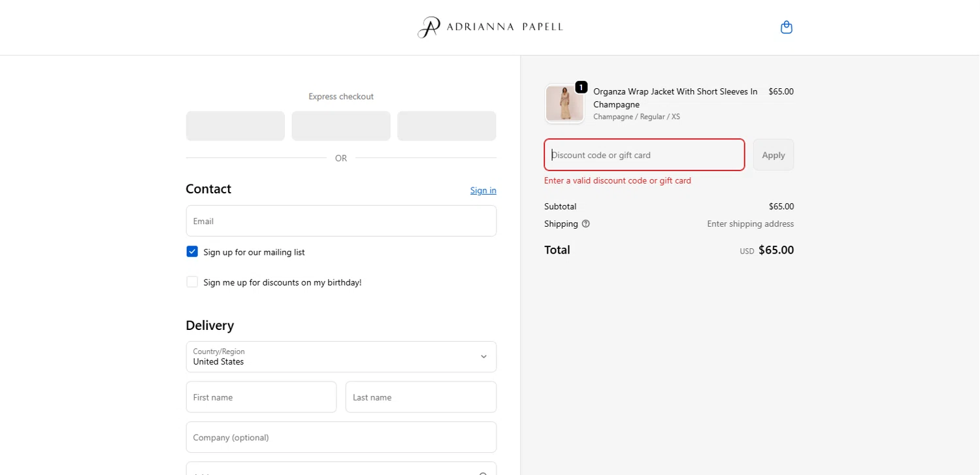The height and width of the screenshot is (475, 980).
Task: Click the Delivery section heading
Action: [x=210, y=325]
